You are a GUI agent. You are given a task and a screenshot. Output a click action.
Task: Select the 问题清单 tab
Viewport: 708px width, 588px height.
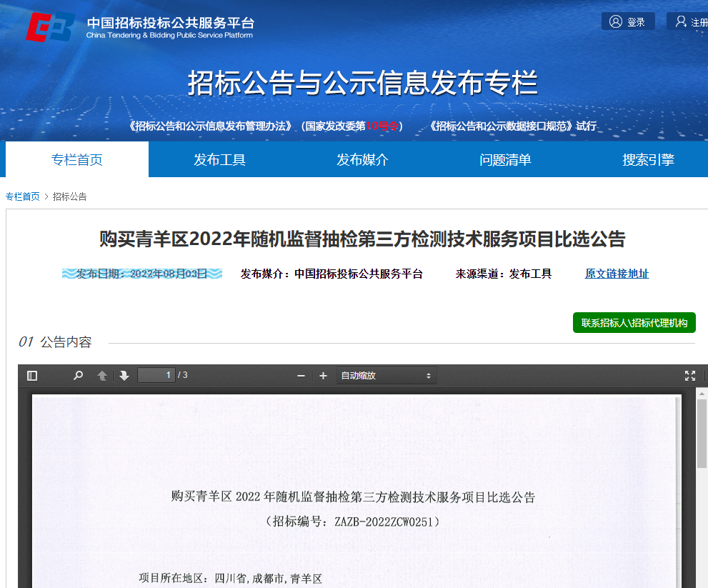pos(505,159)
